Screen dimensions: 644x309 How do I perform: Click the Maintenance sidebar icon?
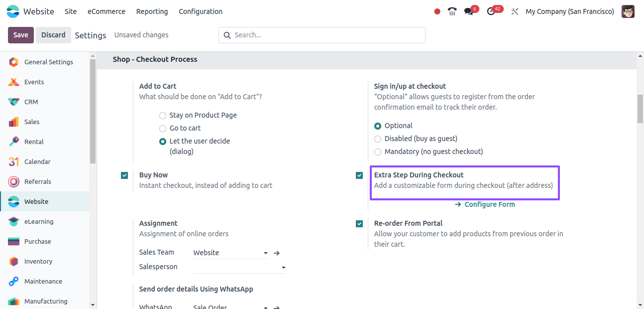14,281
